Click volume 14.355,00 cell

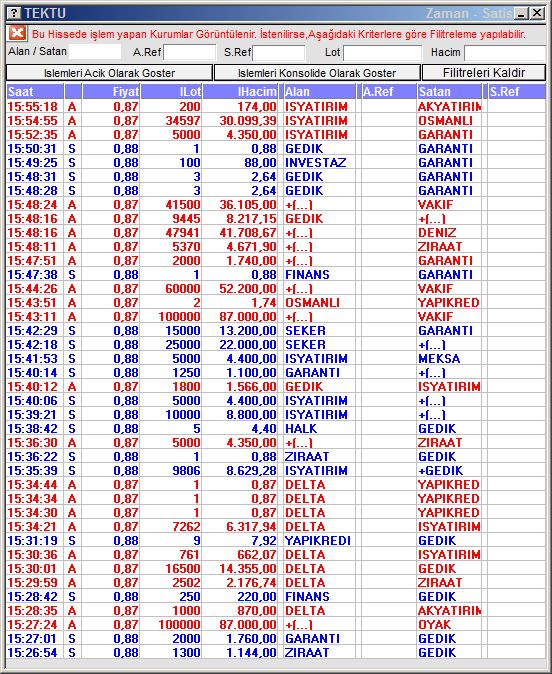248,569
